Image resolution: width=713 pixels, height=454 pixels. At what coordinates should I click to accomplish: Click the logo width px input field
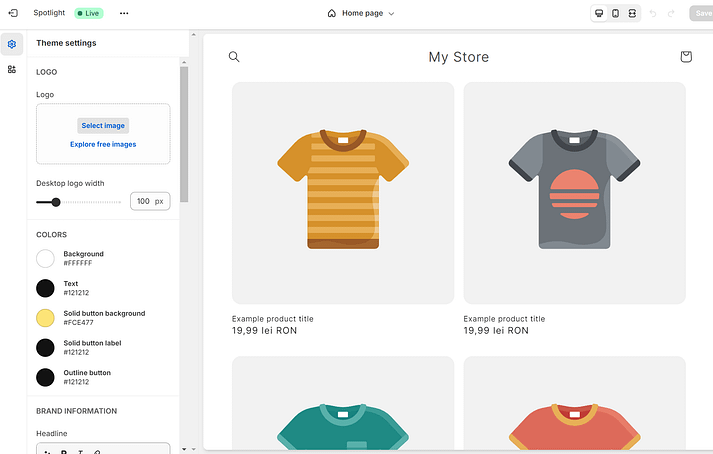(x=150, y=201)
